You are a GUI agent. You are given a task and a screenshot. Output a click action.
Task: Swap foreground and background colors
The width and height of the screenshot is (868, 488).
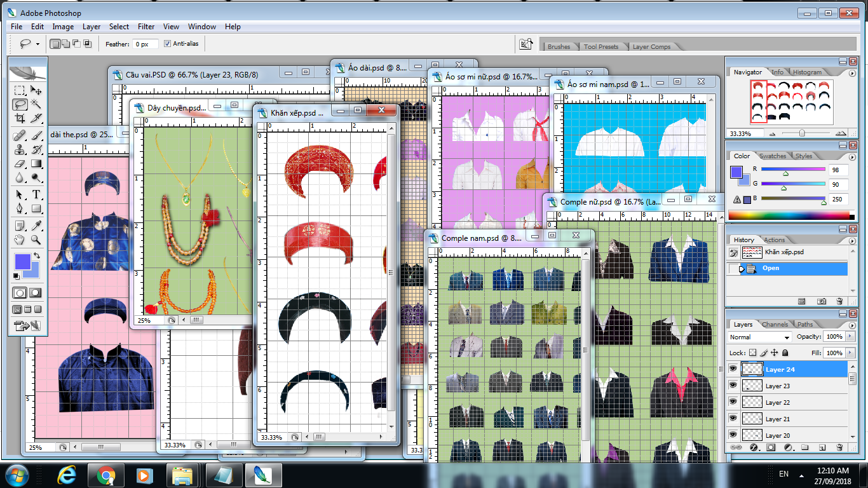pyautogui.click(x=37, y=255)
